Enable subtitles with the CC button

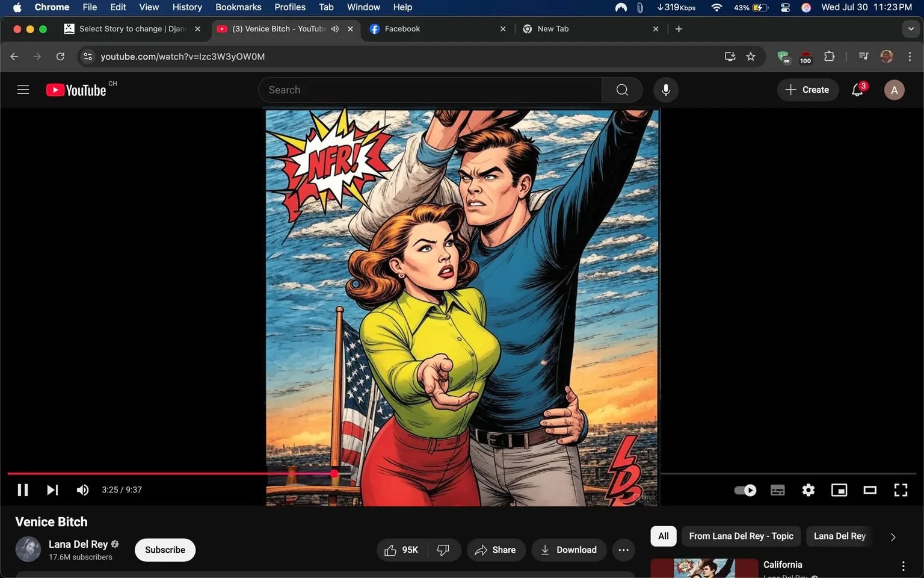pyautogui.click(x=777, y=489)
